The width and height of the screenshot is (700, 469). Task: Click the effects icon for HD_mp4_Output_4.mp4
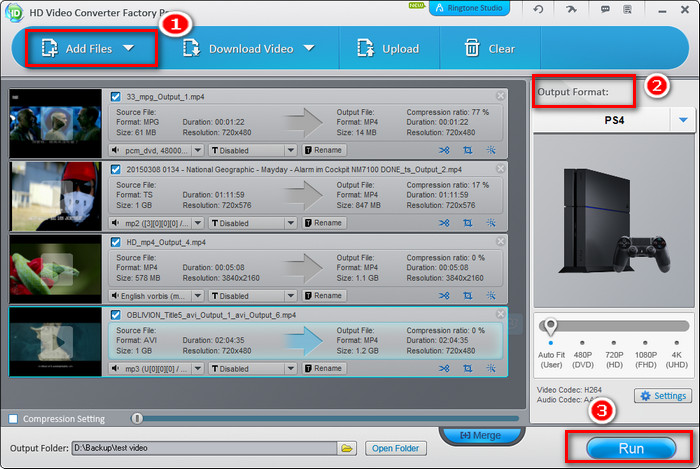coord(491,296)
